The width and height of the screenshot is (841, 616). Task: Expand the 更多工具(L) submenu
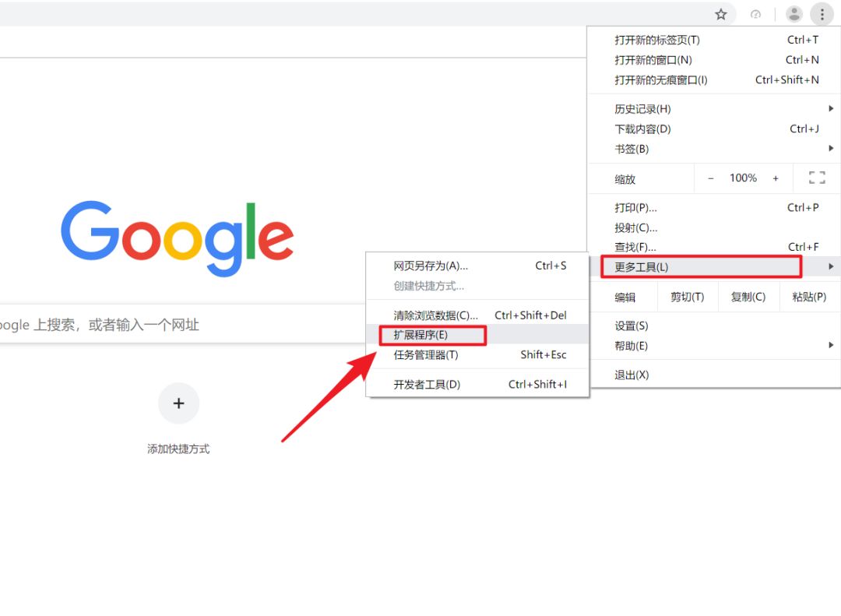point(714,266)
